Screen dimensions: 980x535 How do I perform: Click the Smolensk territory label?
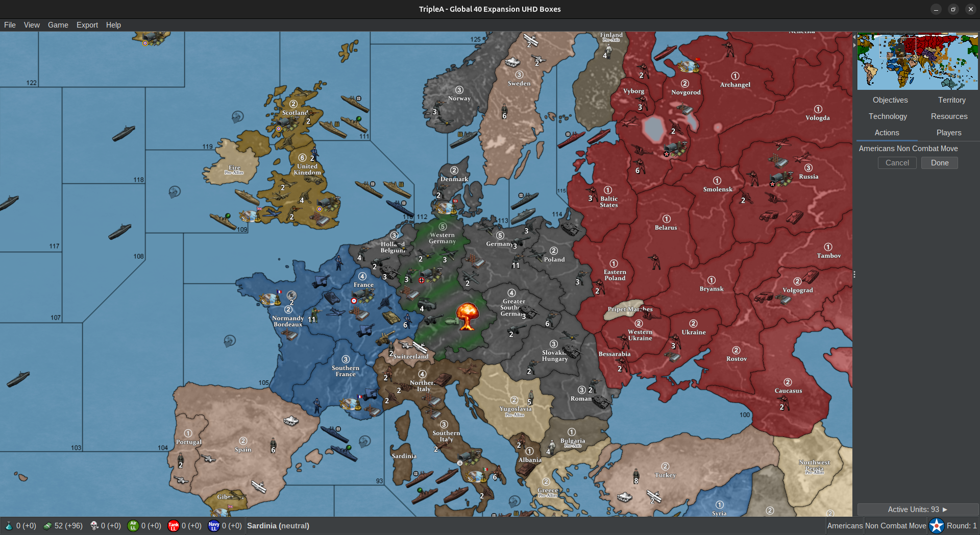coord(718,189)
